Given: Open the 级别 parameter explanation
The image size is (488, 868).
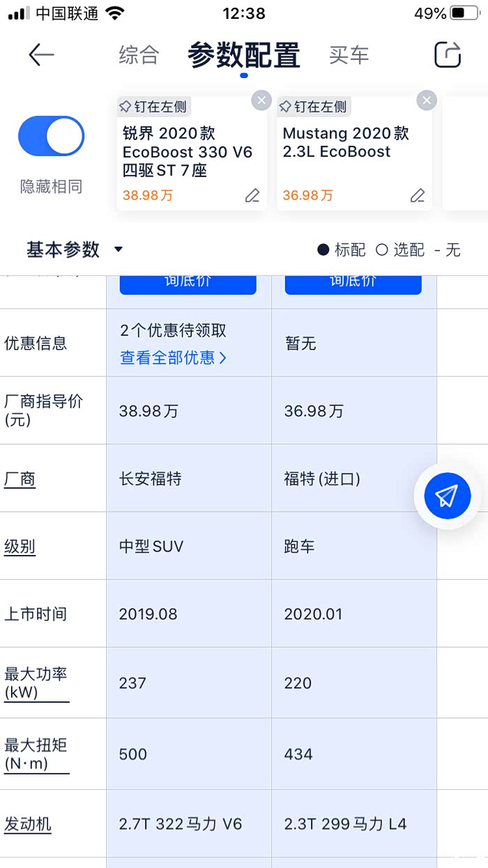Looking at the screenshot, I should tap(20, 547).
